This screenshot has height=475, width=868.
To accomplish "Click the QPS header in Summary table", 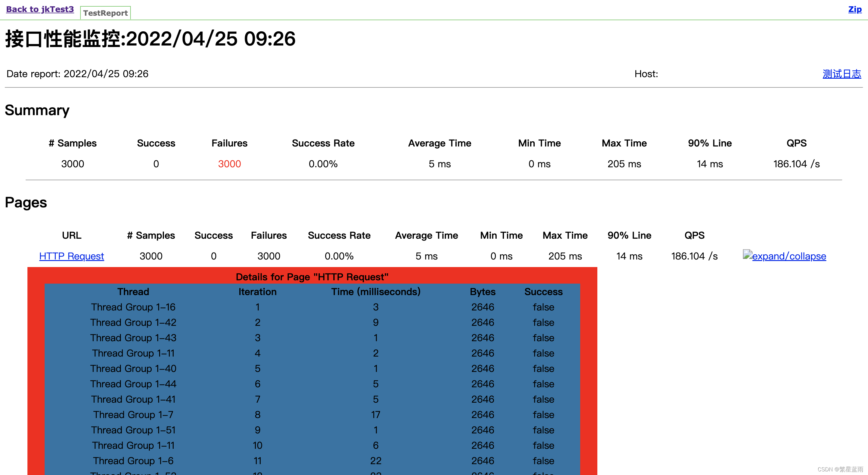I will pos(796,143).
